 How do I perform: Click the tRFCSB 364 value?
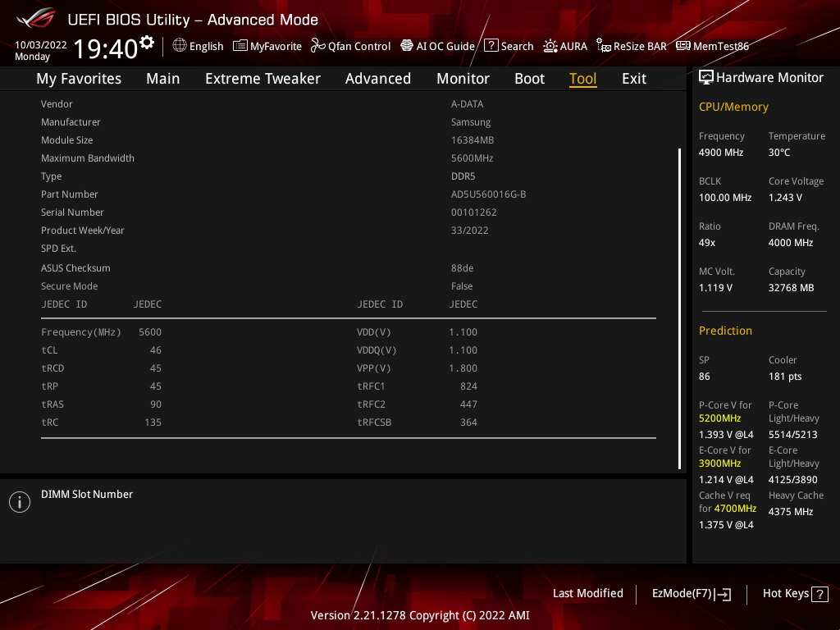(x=468, y=422)
